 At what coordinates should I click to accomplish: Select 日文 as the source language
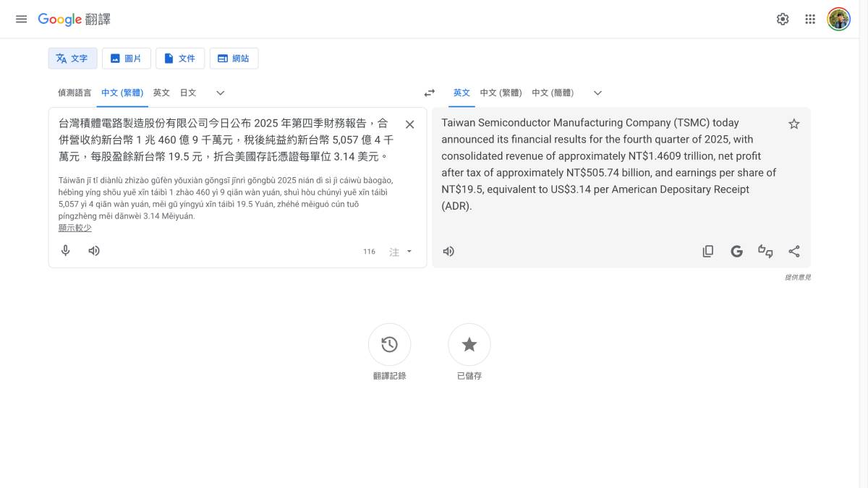[x=188, y=93]
